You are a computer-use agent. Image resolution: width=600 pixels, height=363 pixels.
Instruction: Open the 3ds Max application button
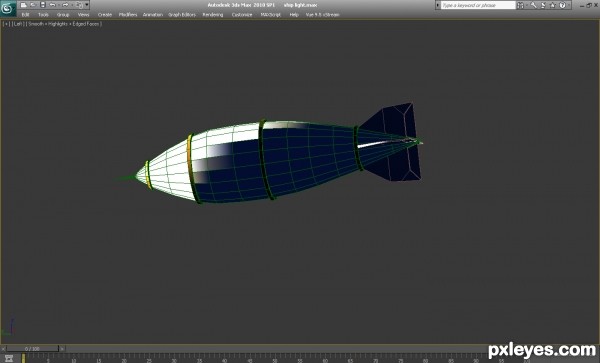[8, 8]
